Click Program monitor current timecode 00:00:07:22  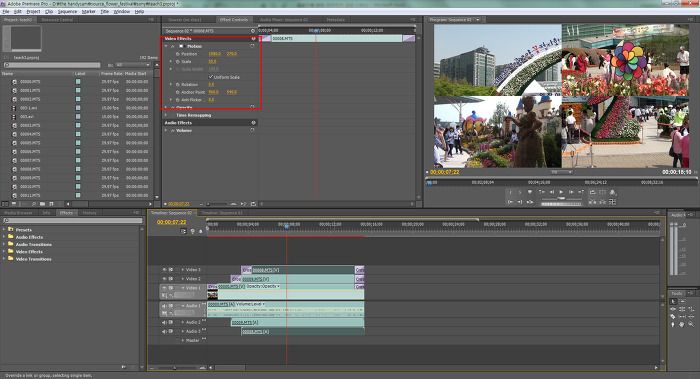pos(445,172)
